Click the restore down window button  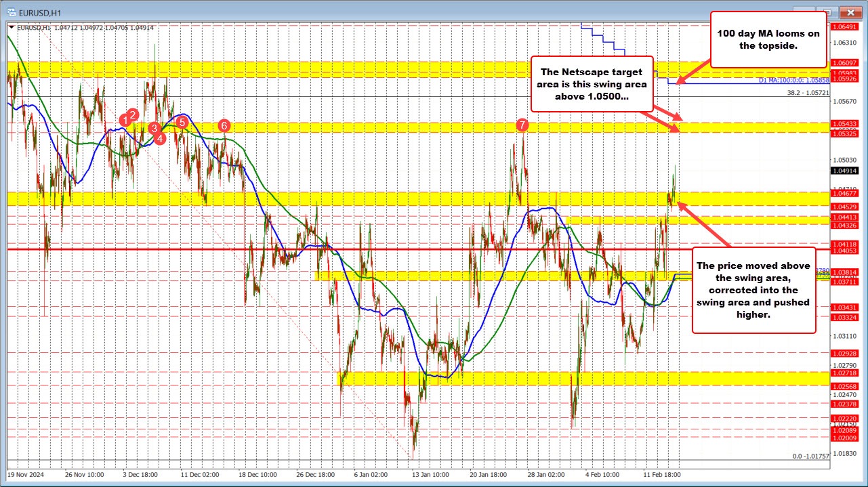coord(827,12)
